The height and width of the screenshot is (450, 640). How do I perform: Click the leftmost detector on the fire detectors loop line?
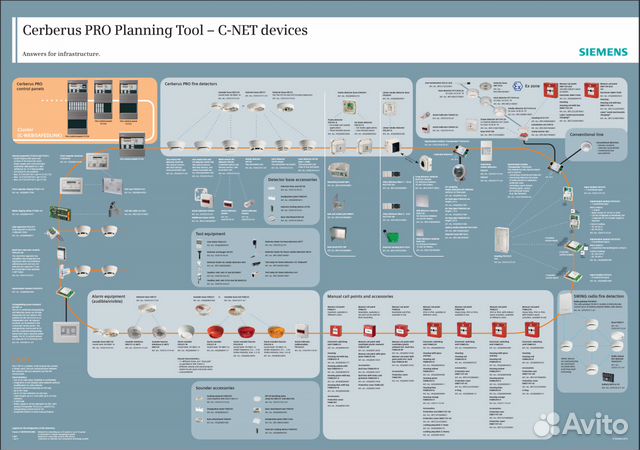176,145
